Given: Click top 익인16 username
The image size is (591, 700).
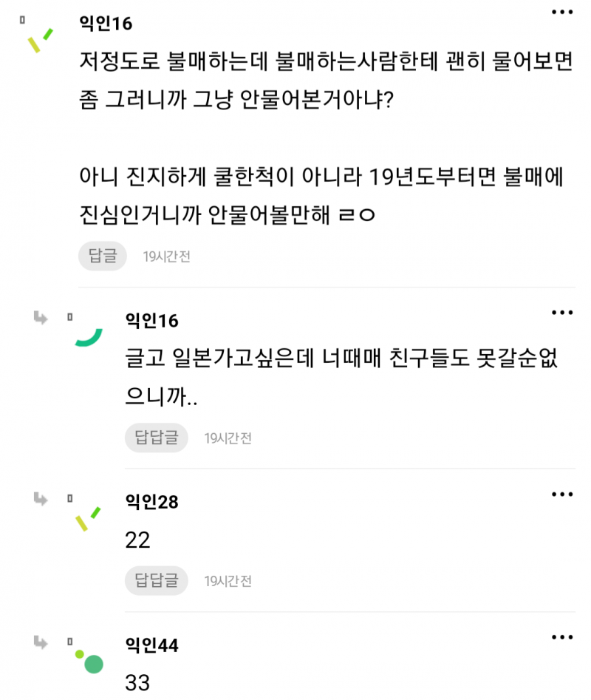Looking at the screenshot, I should pyautogui.click(x=105, y=24).
